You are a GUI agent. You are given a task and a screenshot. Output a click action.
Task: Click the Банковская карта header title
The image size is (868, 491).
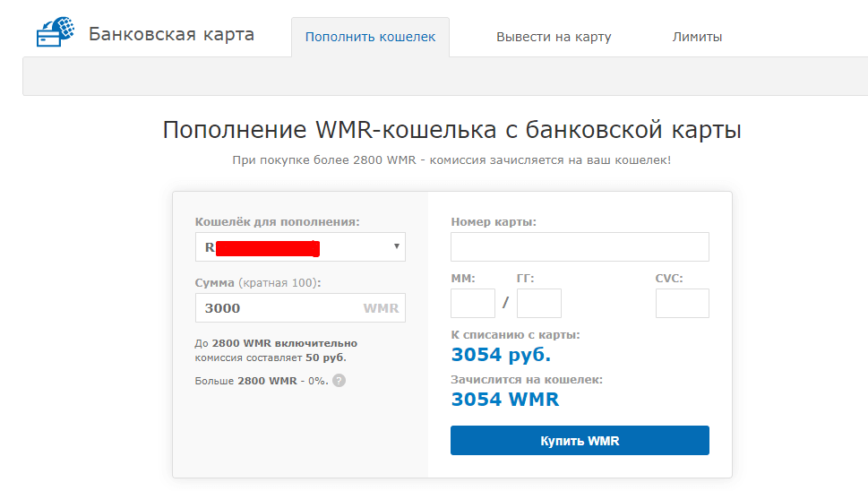[x=171, y=35]
